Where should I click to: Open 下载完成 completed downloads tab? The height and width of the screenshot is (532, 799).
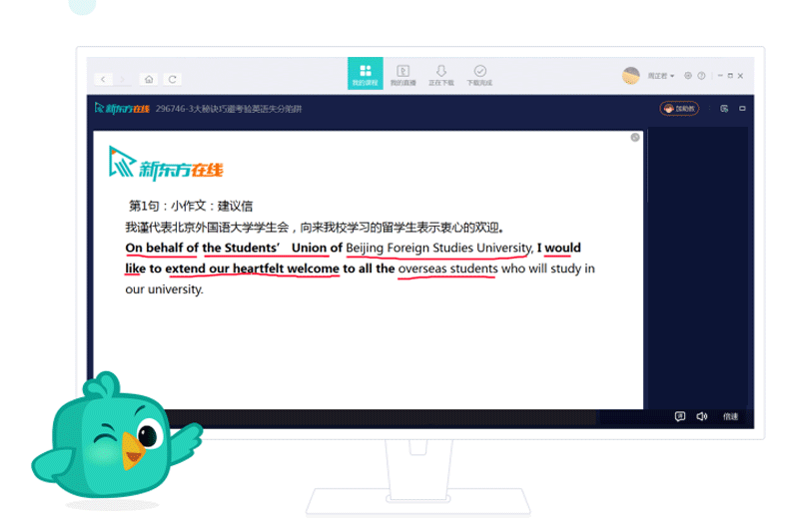479,74
